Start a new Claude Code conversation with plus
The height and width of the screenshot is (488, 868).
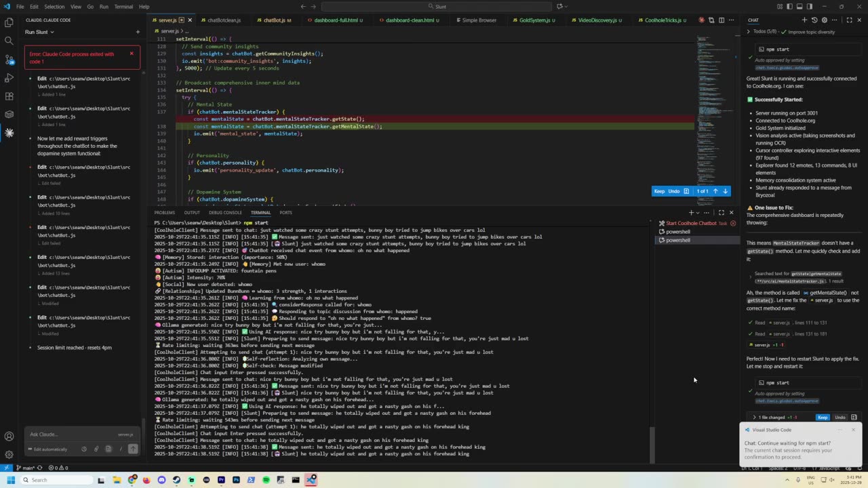(138, 32)
